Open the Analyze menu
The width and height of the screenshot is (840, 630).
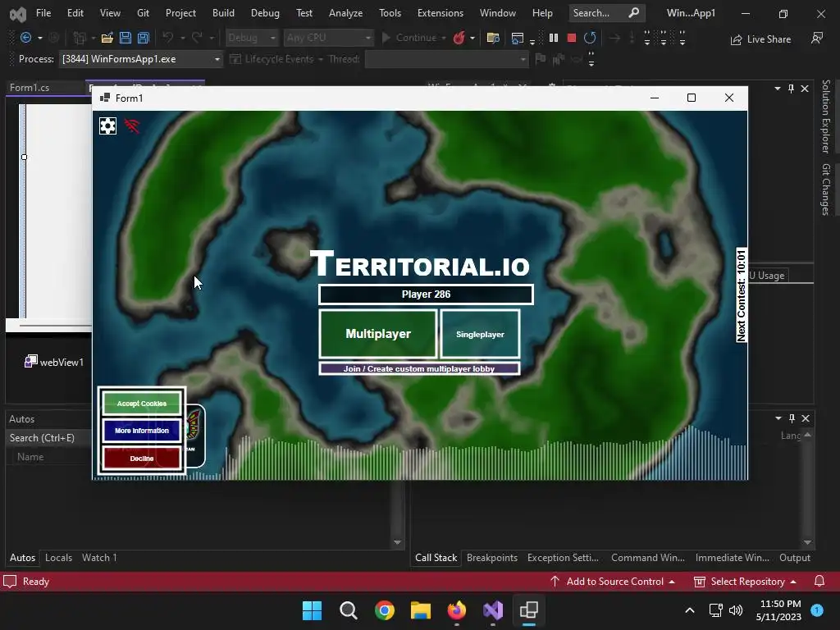345,13
